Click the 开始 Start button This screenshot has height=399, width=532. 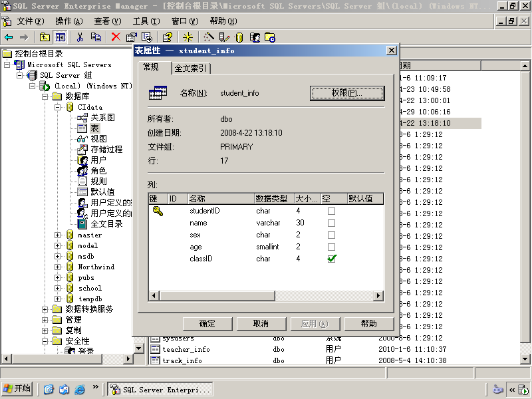(x=17, y=388)
